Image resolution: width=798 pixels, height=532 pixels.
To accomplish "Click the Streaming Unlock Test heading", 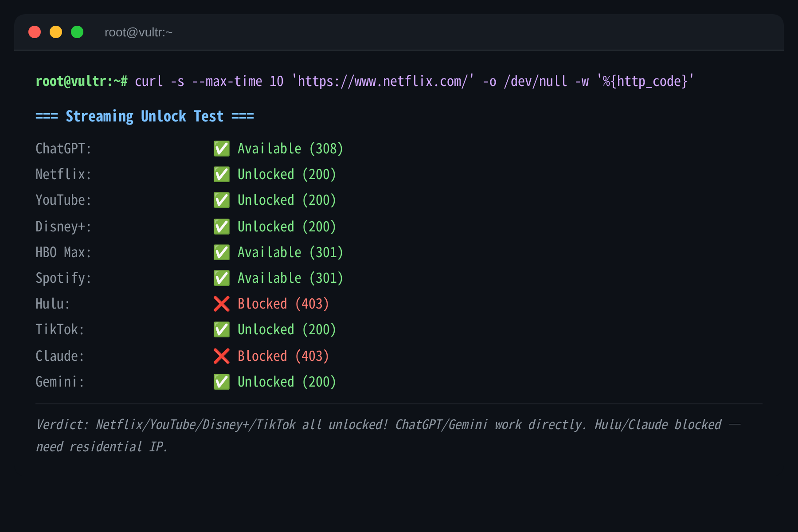I will [145, 116].
